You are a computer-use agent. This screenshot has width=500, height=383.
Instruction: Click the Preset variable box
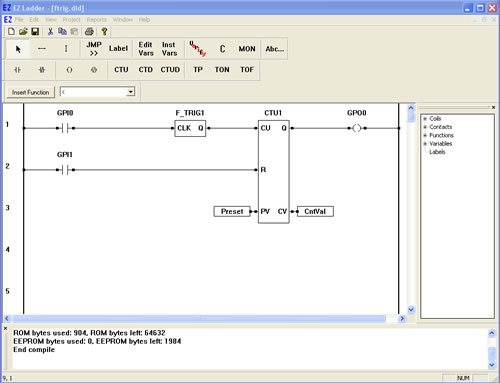(x=232, y=211)
